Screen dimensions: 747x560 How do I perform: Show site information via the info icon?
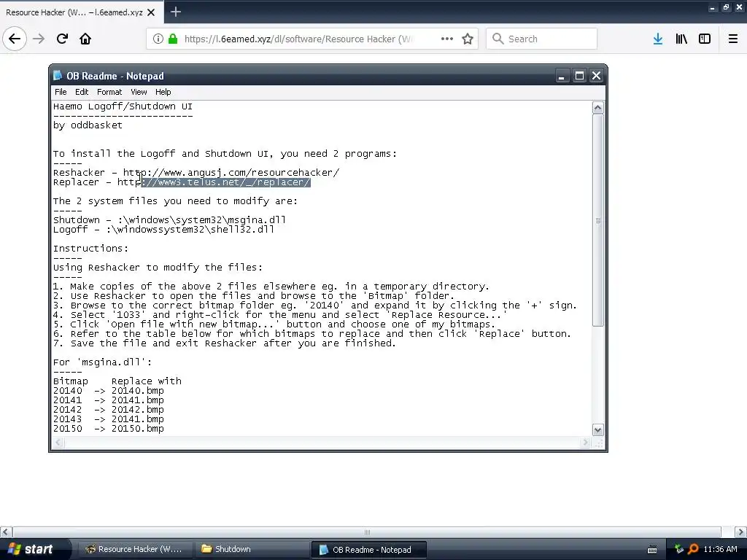point(158,39)
